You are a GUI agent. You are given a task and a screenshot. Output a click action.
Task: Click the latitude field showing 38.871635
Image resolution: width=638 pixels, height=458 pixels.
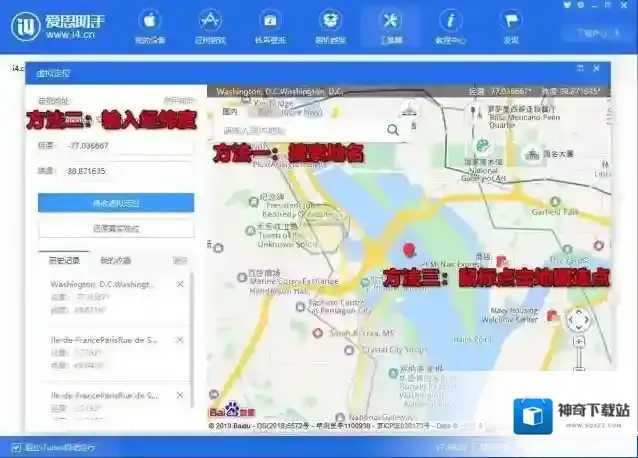coord(120,172)
